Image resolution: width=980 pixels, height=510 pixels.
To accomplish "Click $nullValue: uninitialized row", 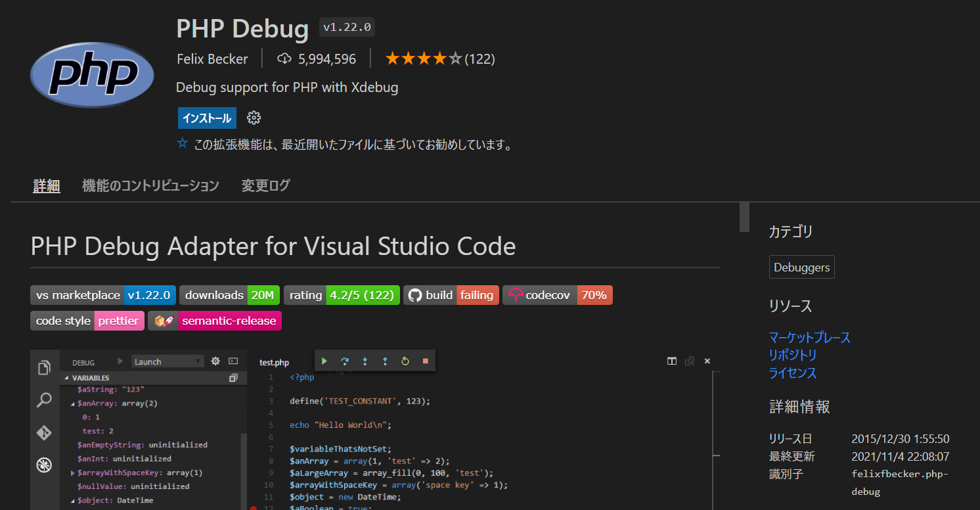I will tap(133, 486).
